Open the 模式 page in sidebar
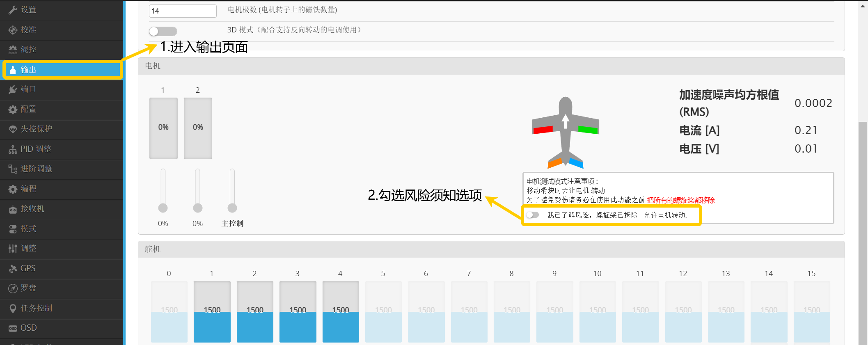The image size is (868, 345). click(28, 228)
